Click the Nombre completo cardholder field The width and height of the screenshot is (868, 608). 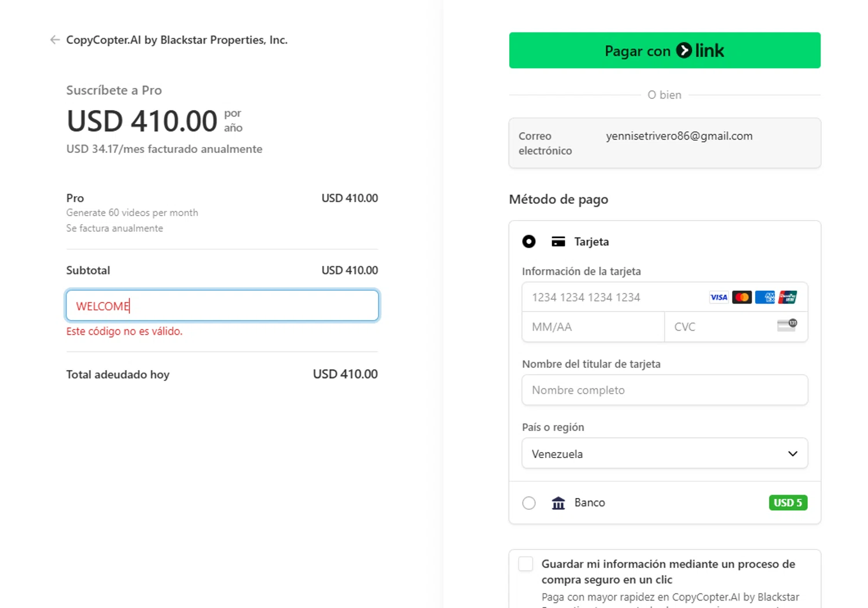pos(665,390)
